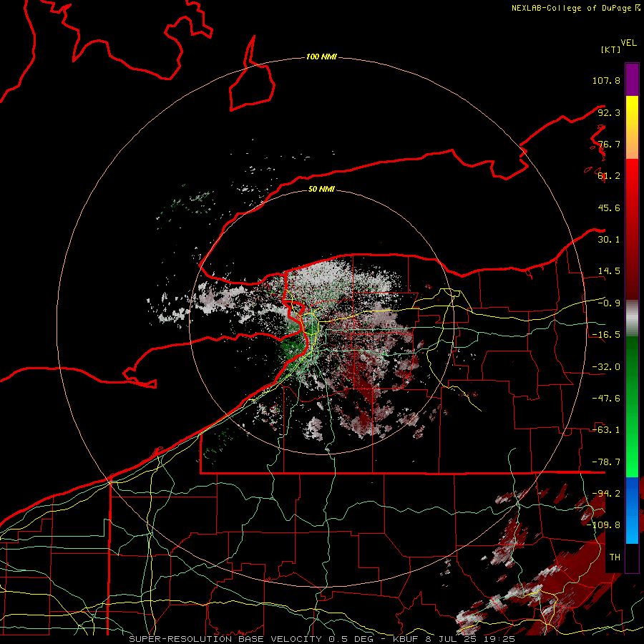Click the -78.7 velocity scale value

(606, 462)
